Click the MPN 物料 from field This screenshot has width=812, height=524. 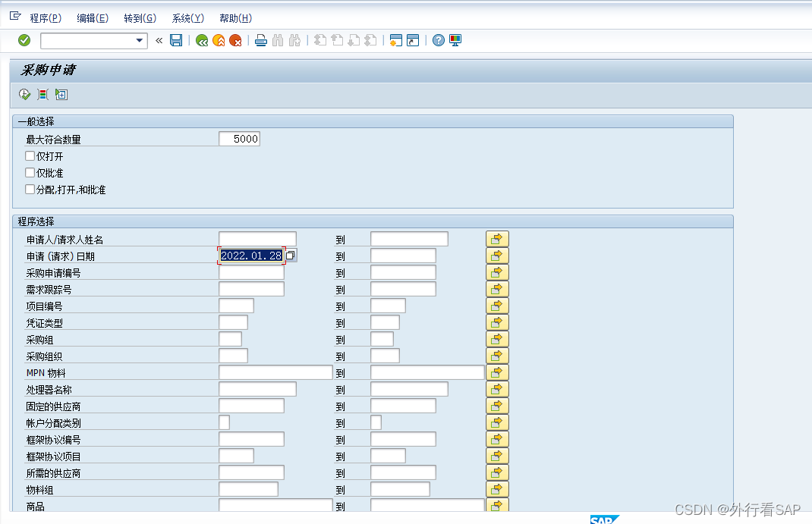point(275,372)
